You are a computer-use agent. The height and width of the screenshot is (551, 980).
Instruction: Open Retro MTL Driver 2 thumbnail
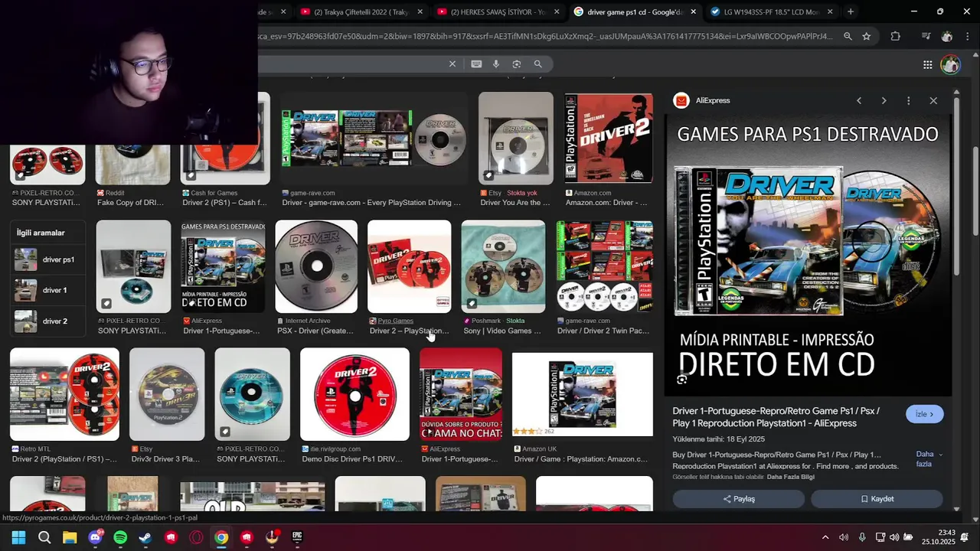coord(64,394)
